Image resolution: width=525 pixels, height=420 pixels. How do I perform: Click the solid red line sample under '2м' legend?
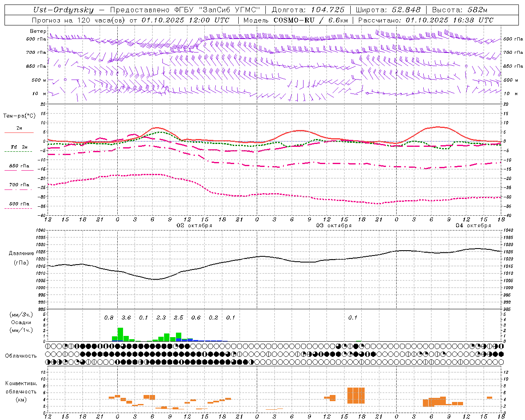tap(19, 132)
